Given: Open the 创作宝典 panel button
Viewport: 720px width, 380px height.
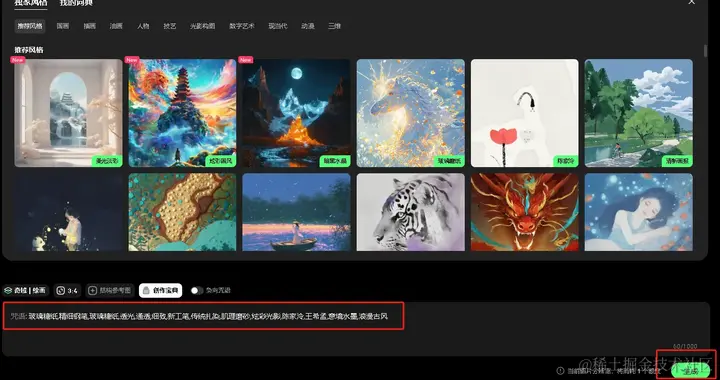Looking at the screenshot, I should point(161,291).
